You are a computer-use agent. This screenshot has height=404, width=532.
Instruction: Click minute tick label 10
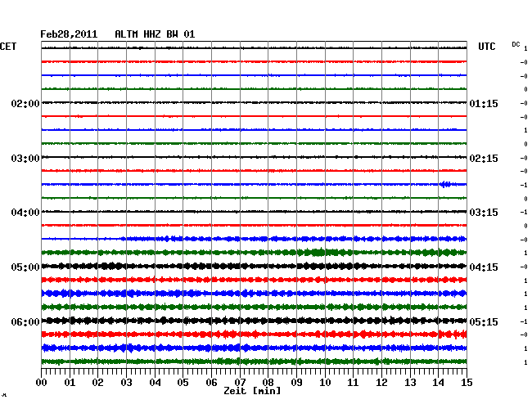pos(325,382)
